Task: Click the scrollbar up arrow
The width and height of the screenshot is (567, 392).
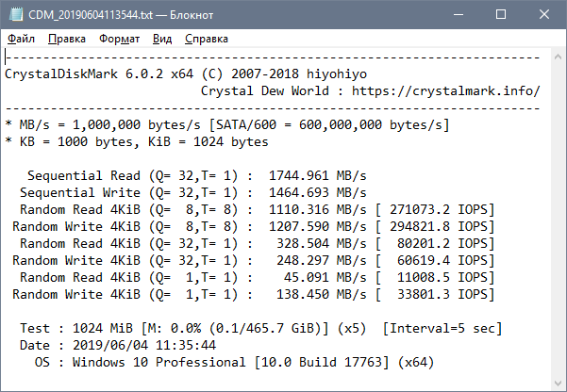Action: point(558,57)
